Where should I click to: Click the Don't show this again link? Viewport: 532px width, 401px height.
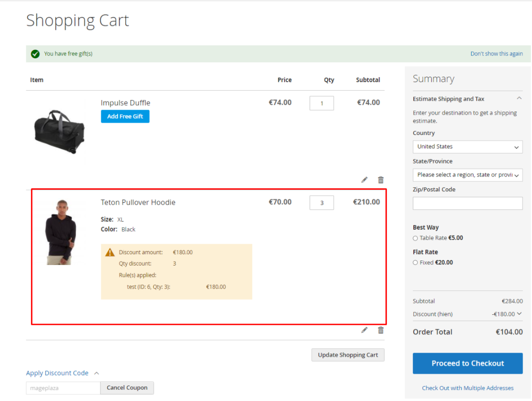click(496, 54)
